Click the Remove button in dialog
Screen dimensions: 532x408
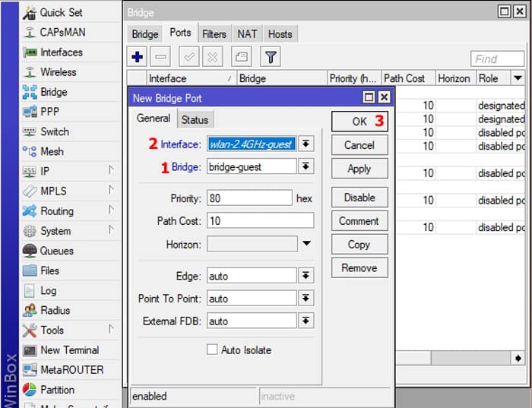click(x=359, y=268)
